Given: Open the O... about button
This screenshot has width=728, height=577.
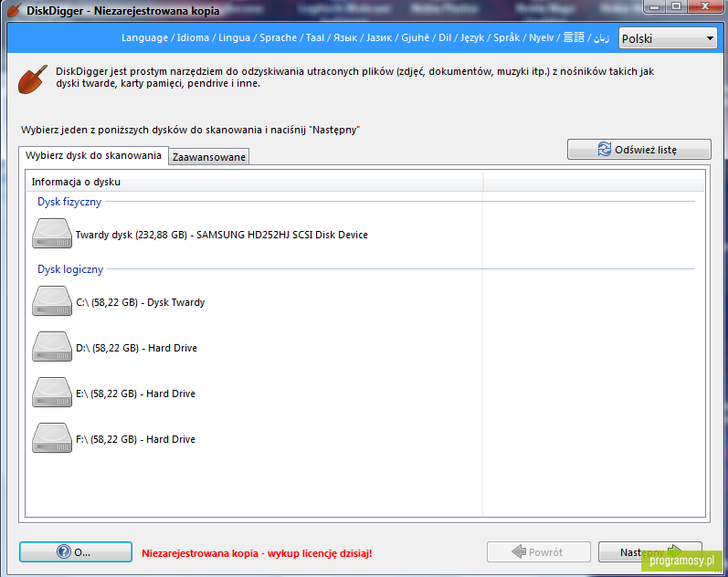Looking at the screenshot, I should click(76, 552).
